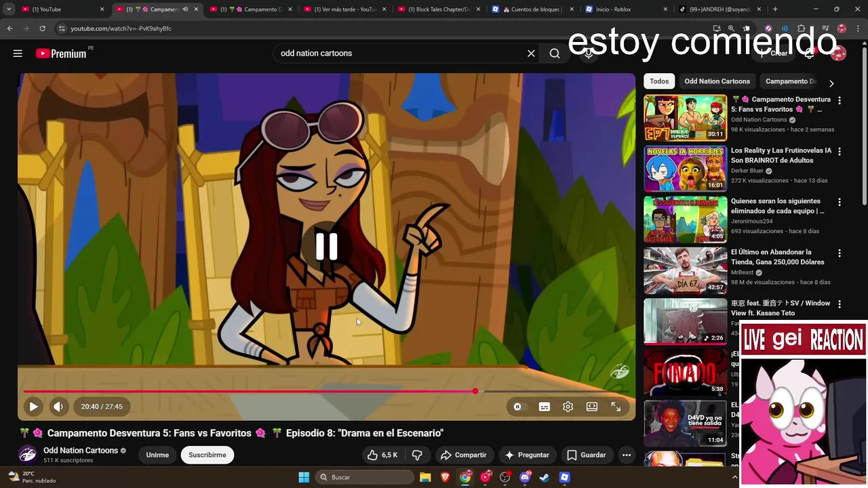Switch to ANDREH TikTok tab
Viewport: 868px width, 488px height.
coord(720,9)
